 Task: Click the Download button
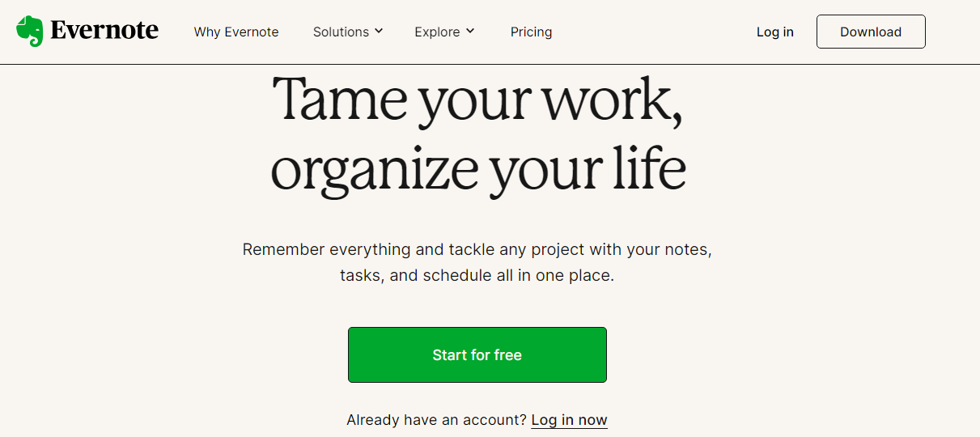point(871,32)
